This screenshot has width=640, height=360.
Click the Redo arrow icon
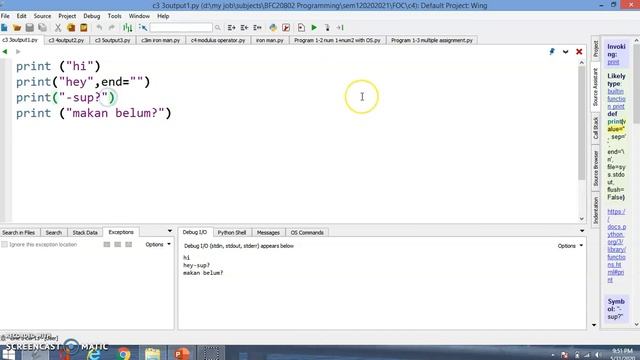(111, 27)
